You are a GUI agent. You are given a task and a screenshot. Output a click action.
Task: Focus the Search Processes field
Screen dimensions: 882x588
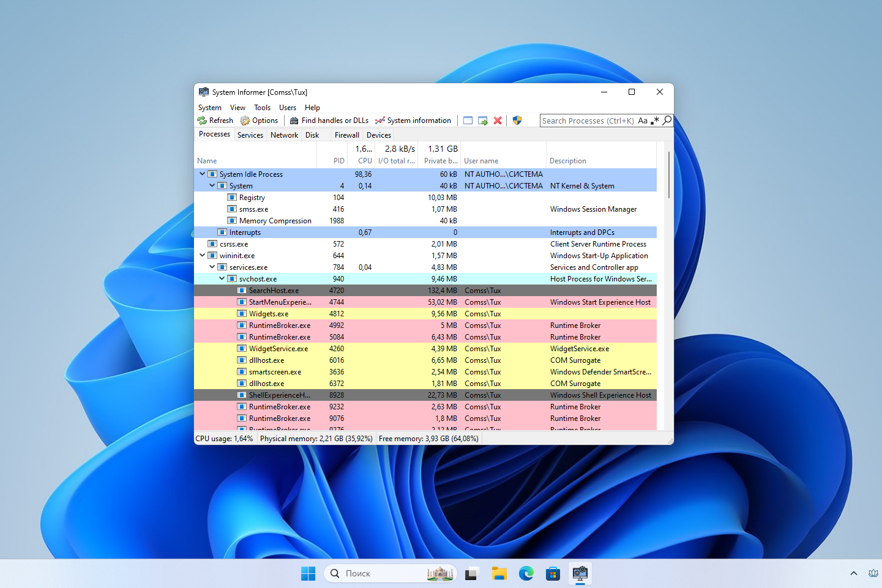pyautogui.click(x=588, y=121)
